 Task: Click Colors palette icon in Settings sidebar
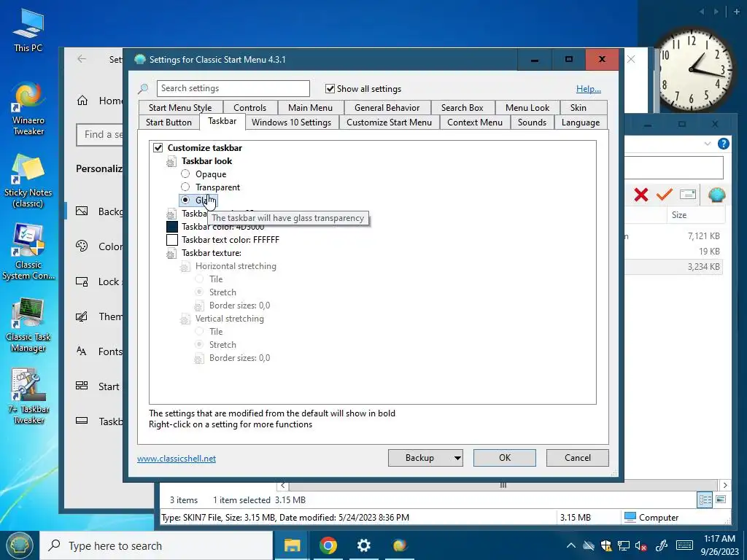[82, 246]
